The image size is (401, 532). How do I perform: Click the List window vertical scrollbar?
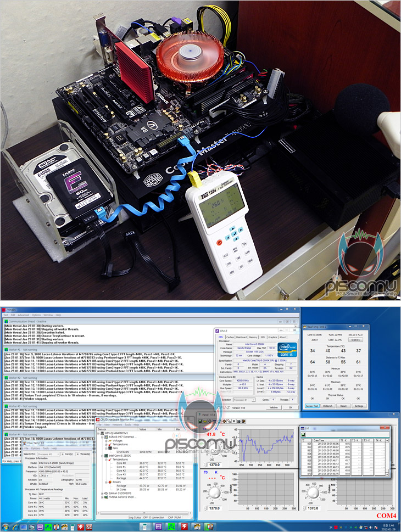(x=387, y=458)
